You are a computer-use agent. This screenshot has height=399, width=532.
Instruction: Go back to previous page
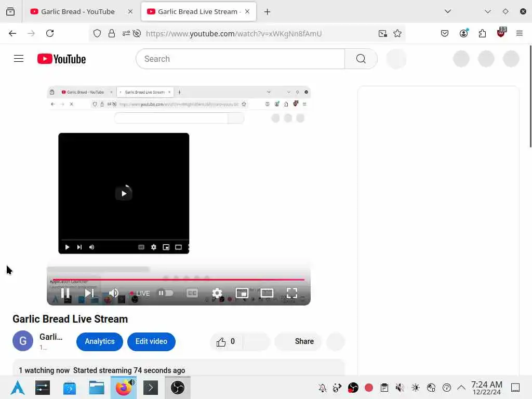click(x=12, y=33)
